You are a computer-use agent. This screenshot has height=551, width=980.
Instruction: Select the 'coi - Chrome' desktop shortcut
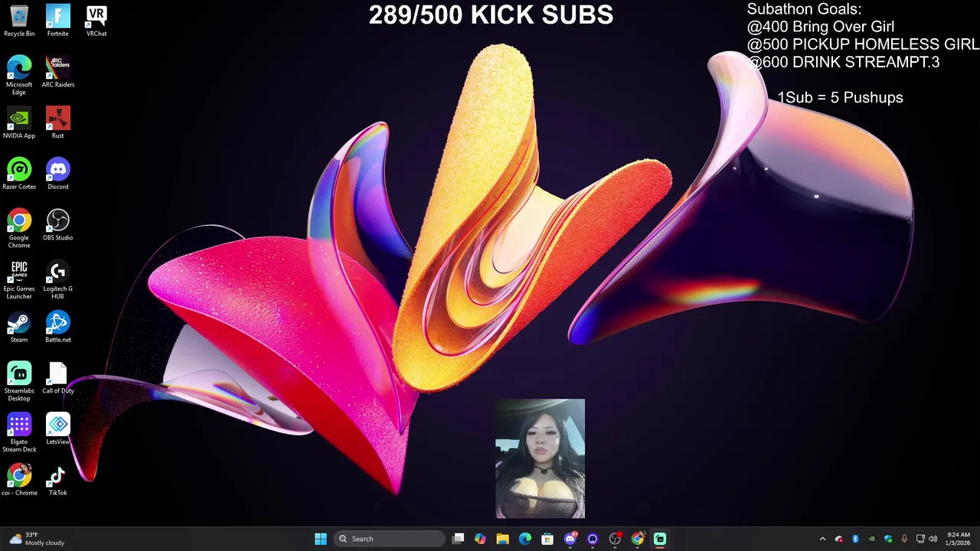[x=19, y=479]
